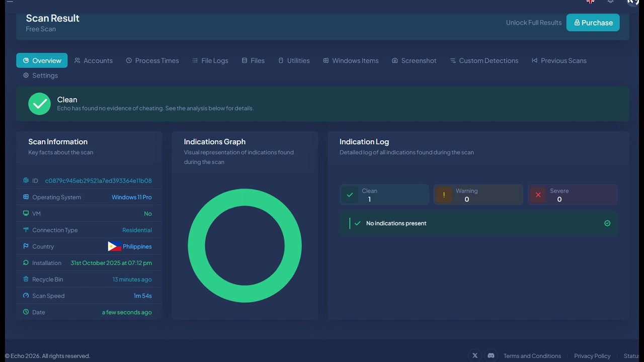Click the clock icon beside Date
644x362 pixels.
(26, 312)
